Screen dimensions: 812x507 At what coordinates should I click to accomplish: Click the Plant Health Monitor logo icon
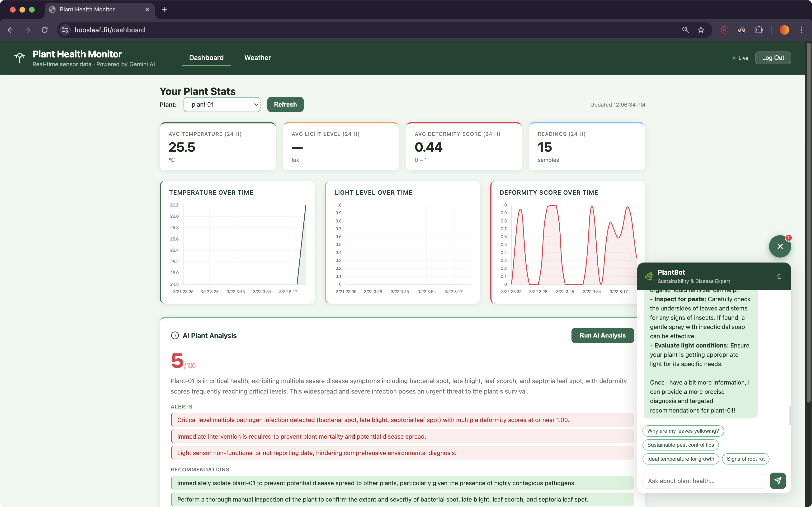tap(20, 58)
